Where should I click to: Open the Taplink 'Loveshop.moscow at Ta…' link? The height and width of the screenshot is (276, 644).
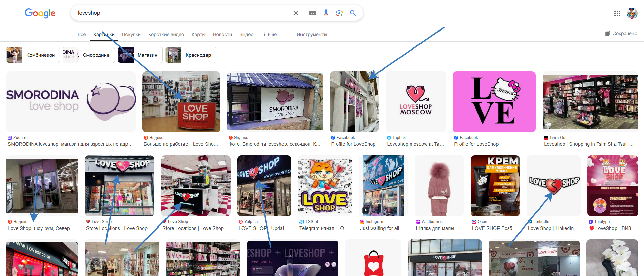tap(415, 144)
